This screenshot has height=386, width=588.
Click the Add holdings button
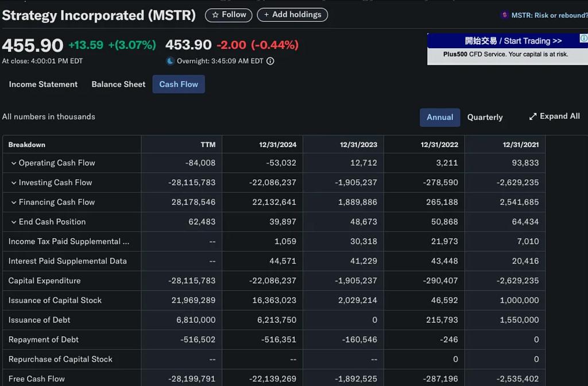(x=292, y=15)
